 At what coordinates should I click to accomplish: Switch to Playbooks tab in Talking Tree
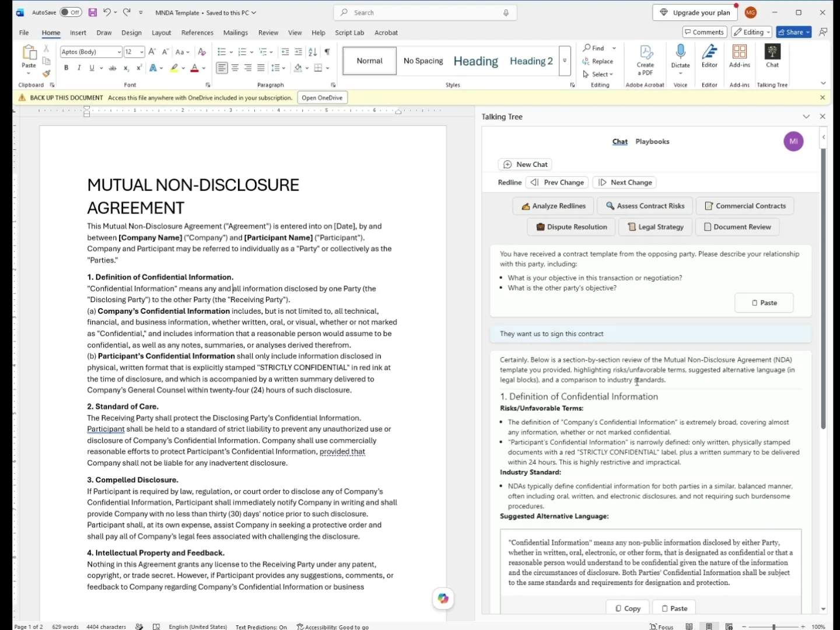pos(652,142)
